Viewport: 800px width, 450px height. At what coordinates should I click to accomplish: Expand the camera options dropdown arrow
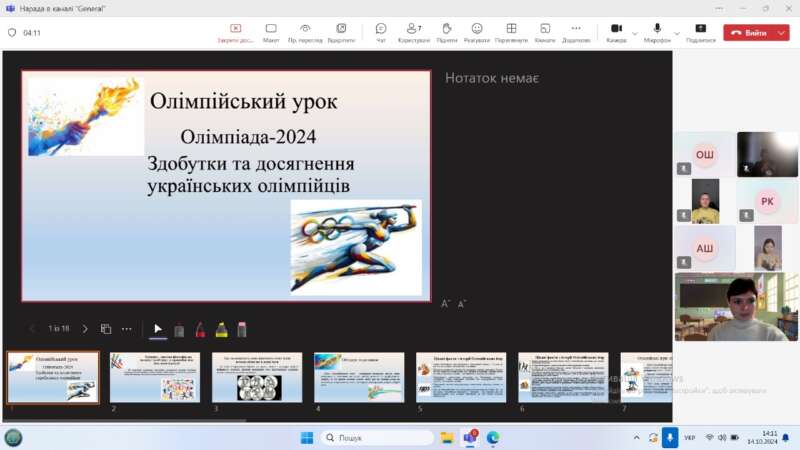(635, 32)
